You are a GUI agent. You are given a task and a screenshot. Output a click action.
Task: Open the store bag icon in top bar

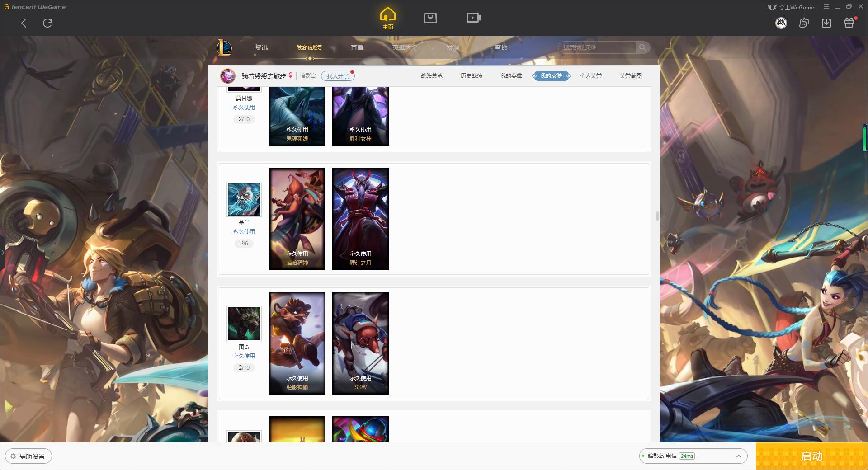430,18
